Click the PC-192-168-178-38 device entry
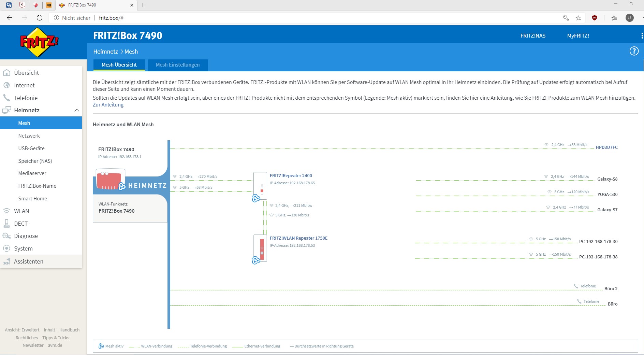This screenshot has height=355, width=644. [598, 257]
